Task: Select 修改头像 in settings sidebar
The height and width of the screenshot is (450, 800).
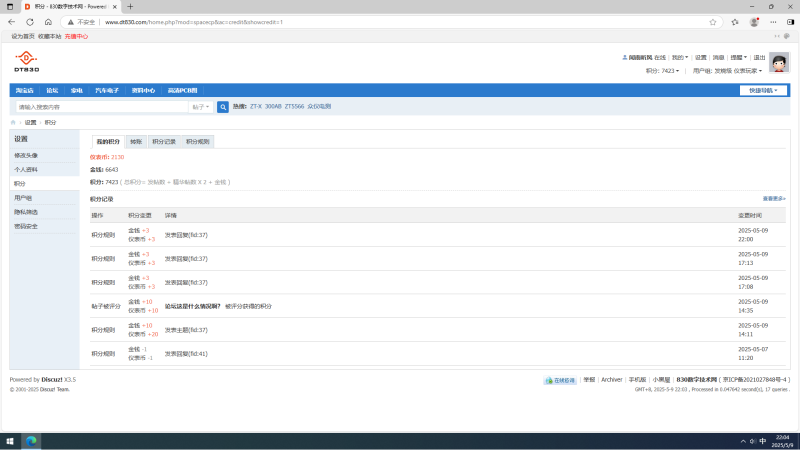Action: coord(26,155)
